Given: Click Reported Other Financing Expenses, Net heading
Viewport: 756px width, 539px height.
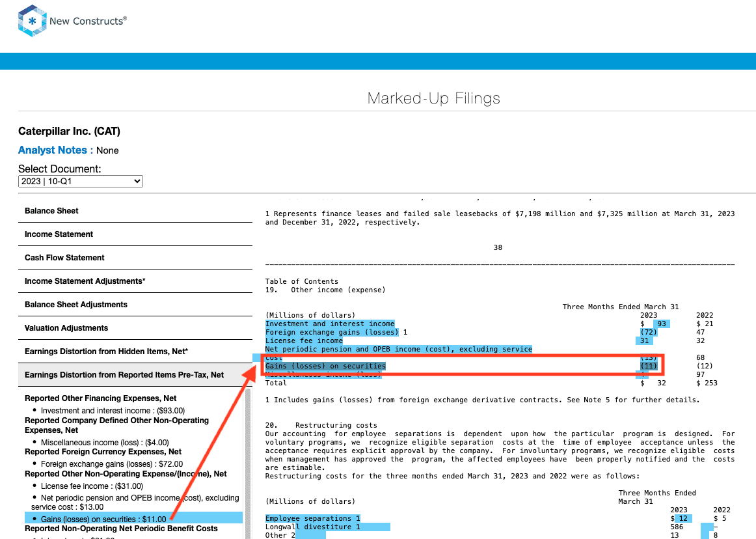Looking at the screenshot, I should [x=100, y=398].
